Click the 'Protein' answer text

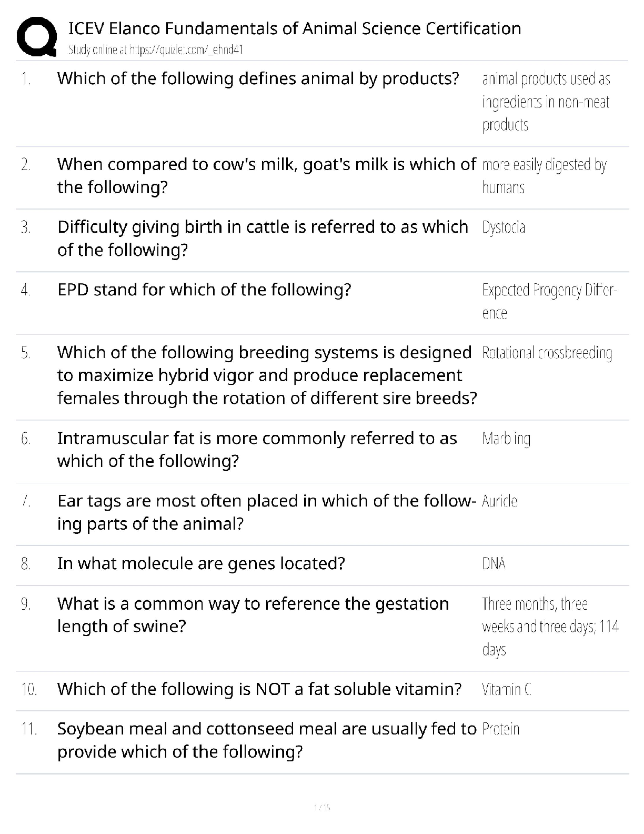(500, 729)
